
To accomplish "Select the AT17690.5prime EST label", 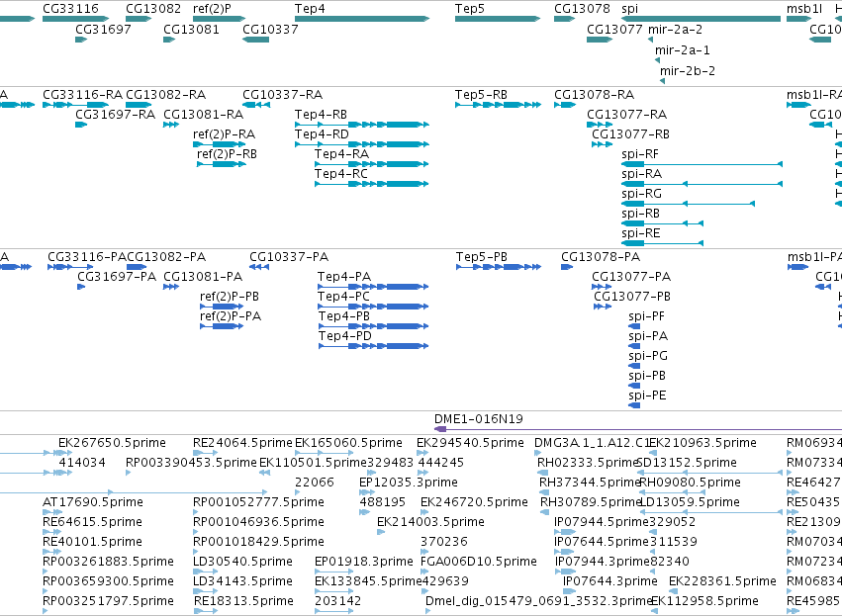I will tap(93, 502).
